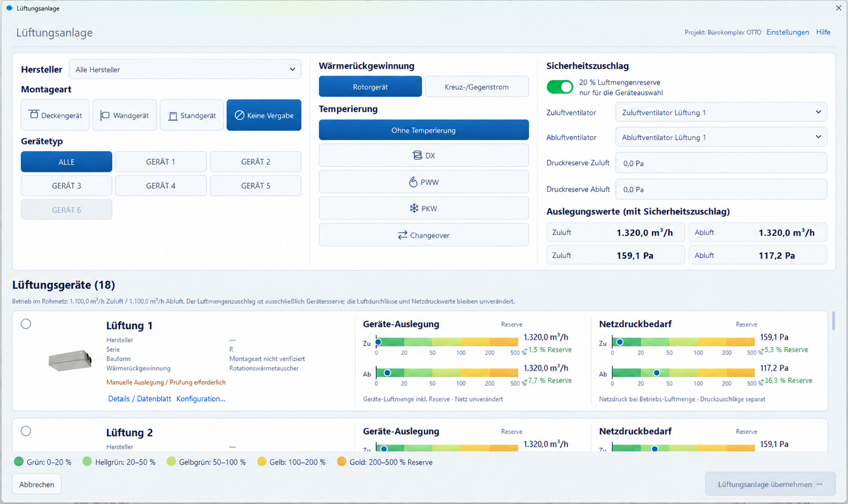This screenshot has width=848, height=504.
Task: Click Lüftung 1 Geräte-Auslegung Zu reserve bar
Action: pyautogui.click(x=447, y=342)
